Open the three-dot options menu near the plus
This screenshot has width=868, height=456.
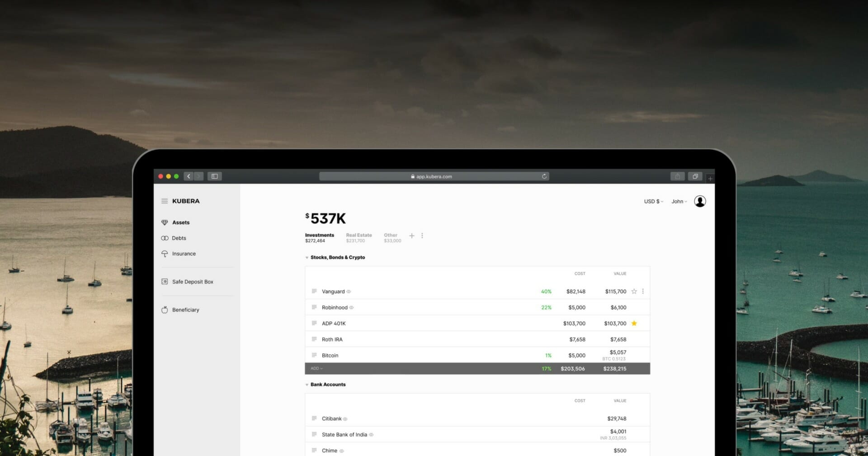pyautogui.click(x=422, y=236)
